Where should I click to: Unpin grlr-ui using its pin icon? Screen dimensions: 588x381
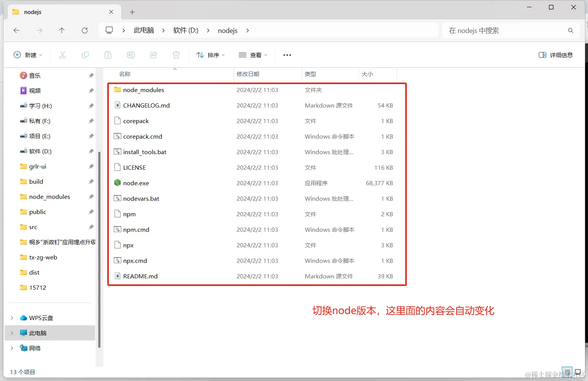[91, 166]
